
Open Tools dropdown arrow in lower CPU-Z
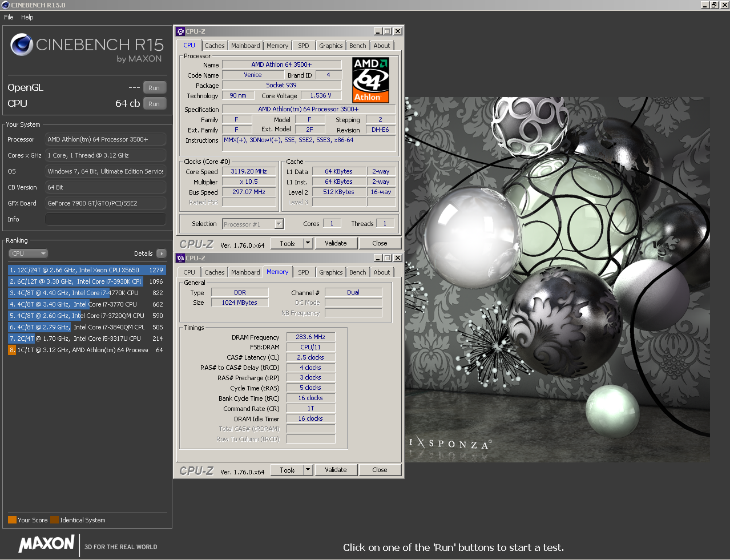308,470
